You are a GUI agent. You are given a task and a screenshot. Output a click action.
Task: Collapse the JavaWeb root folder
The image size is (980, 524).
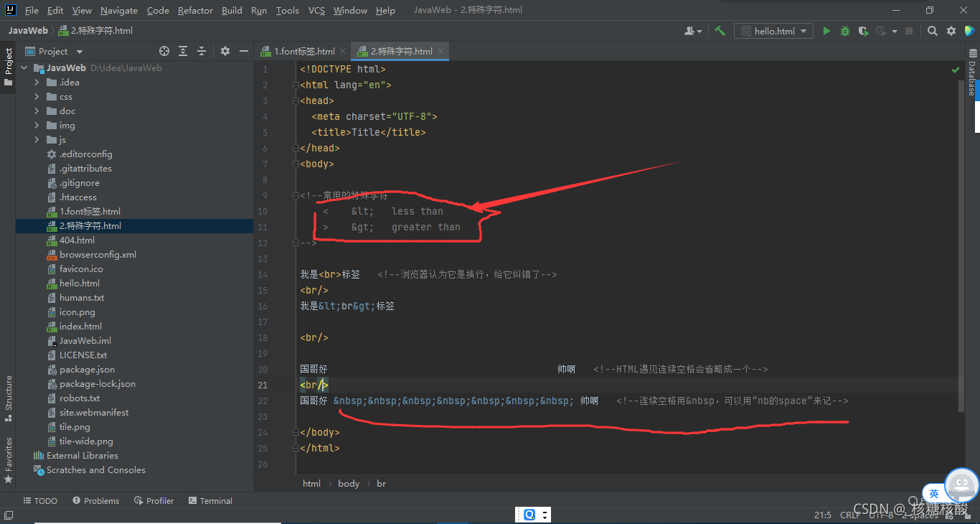25,68
